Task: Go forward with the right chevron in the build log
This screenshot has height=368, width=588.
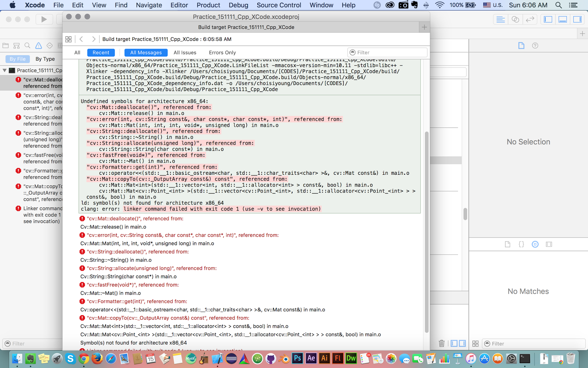Action: pyautogui.click(x=94, y=39)
